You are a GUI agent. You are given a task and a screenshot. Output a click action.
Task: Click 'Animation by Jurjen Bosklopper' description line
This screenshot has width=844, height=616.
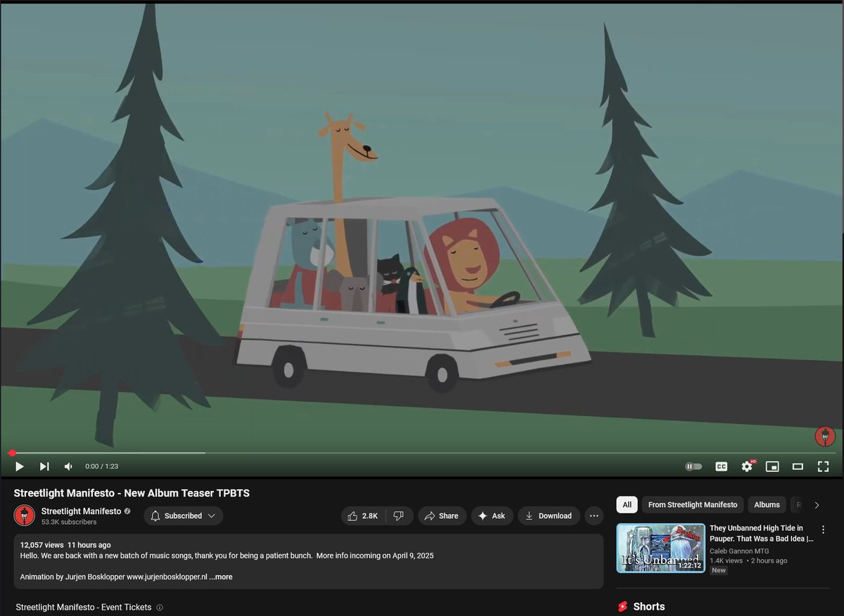coord(114,577)
